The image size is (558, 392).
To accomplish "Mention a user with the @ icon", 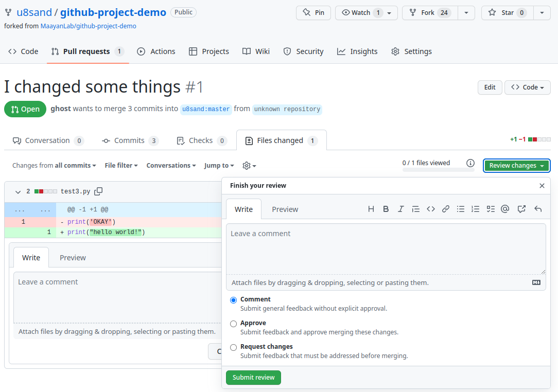I will pyautogui.click(x=505, y=209).
